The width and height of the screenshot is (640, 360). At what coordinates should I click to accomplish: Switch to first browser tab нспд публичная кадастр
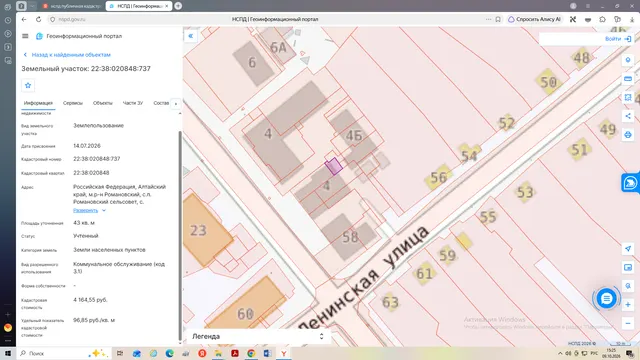coord(72,6)
